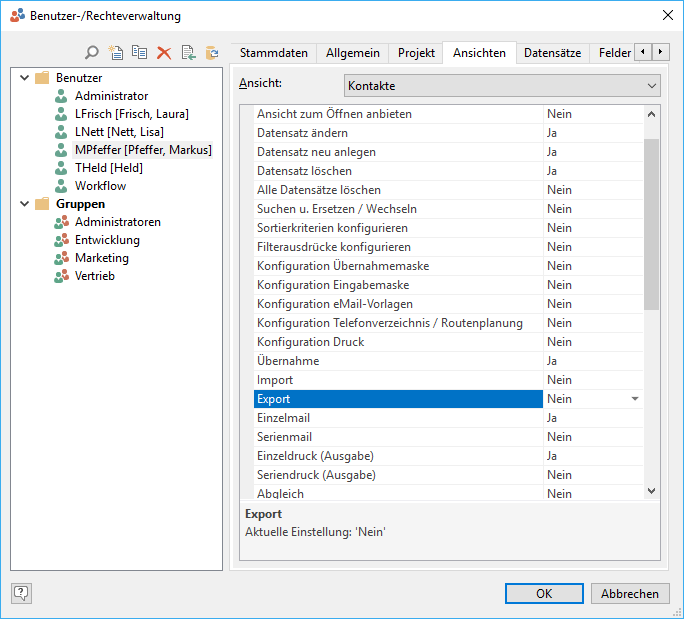The width and height of the screenshot is (684, 619).
Task: Click the help question mark icon
Action: point(21,593)
